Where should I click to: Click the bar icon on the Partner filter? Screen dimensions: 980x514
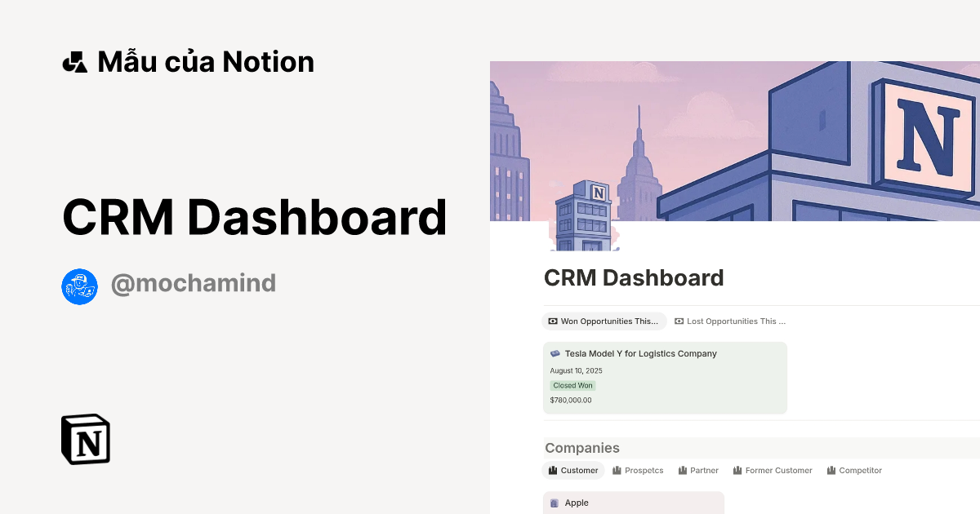684,470
